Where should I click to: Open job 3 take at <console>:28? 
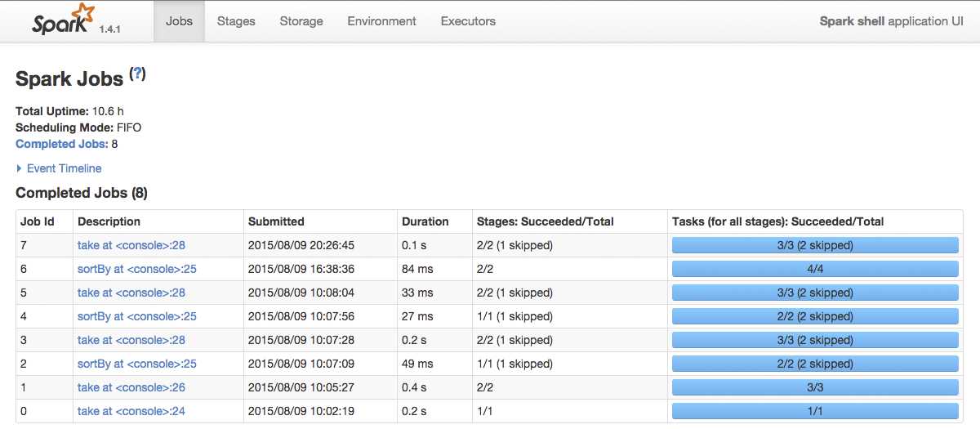131,340
